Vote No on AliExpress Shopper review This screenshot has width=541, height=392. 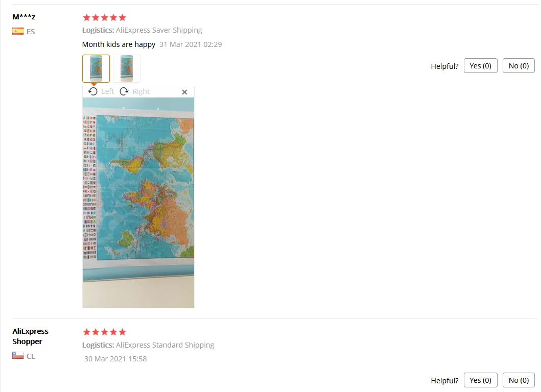click(519, 380)
